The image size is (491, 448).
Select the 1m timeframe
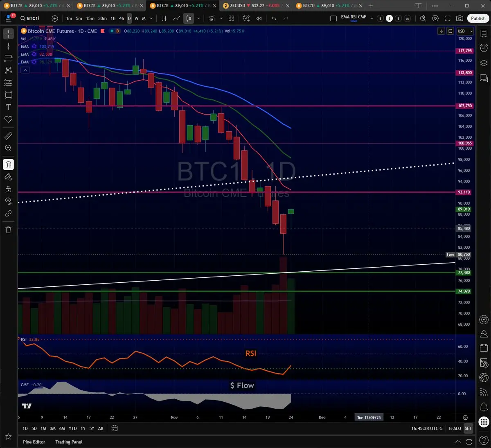(x=69, y=18)
